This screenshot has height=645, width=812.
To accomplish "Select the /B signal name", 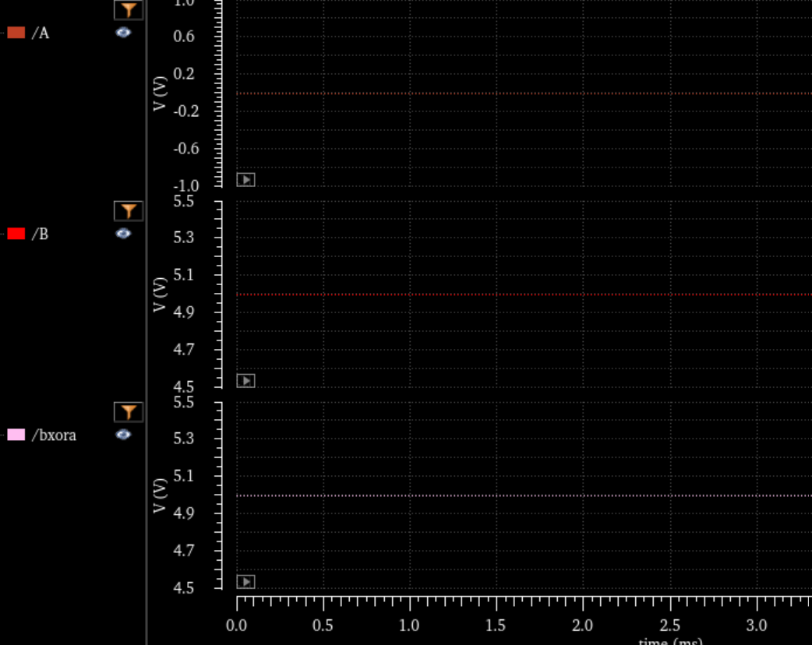I will [41, 234].
